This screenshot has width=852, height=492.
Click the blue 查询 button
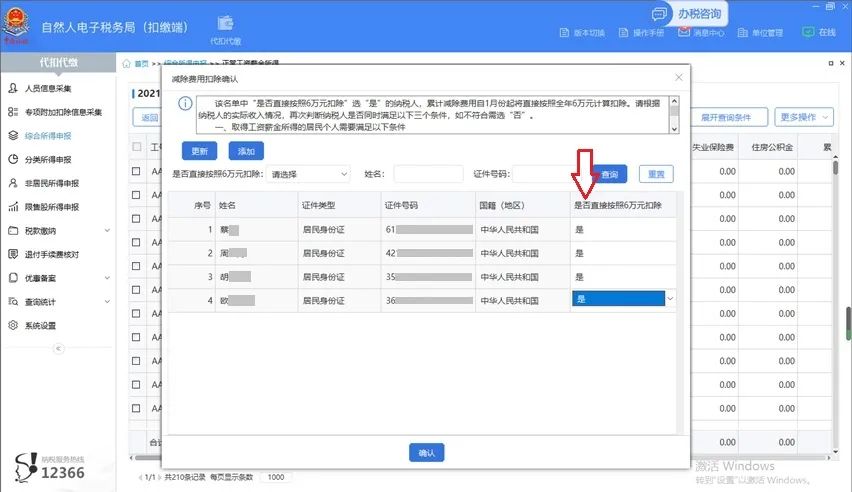point(609,175)
